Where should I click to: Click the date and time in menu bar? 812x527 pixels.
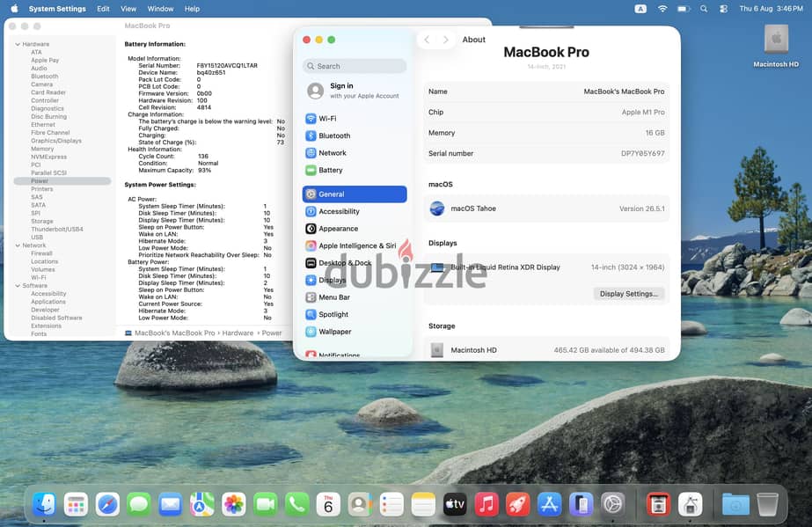tap(771, 9)
